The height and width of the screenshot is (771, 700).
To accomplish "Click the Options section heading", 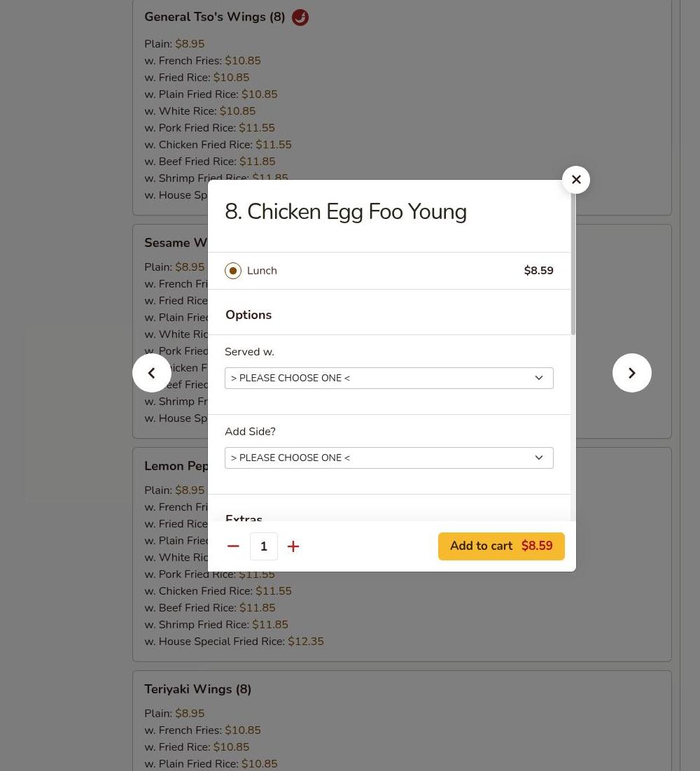I will coord(248,315).
